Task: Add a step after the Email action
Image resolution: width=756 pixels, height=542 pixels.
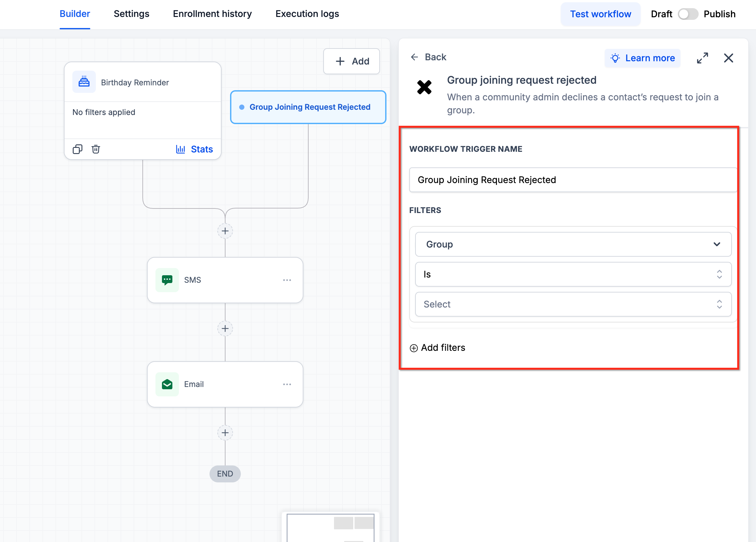Action: (225, 433)
